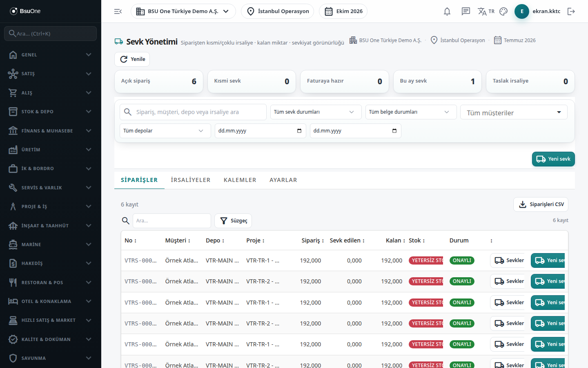Click the logout icon
This screenshot has height=368, width=588.
pos(571,11)
